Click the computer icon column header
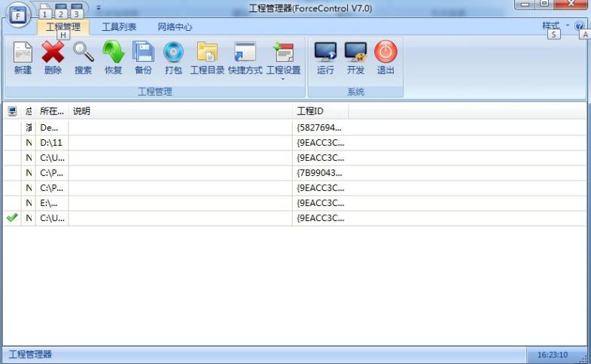Image resolution: width=591 pixels, height=364 pixels. (12, 111)
